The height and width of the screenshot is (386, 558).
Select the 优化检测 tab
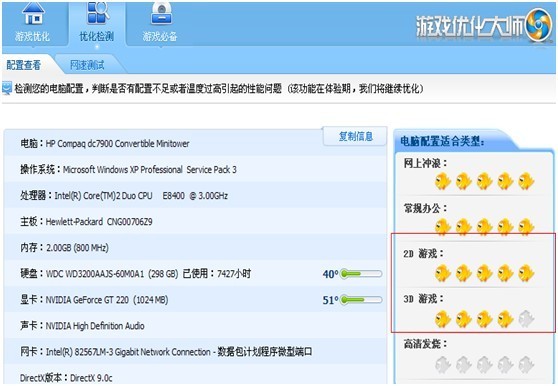pyautogui.click(x=96, y=24)
